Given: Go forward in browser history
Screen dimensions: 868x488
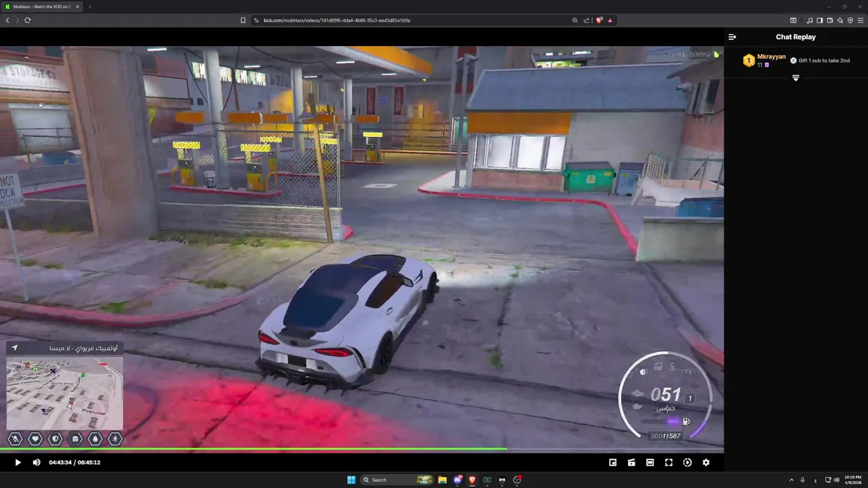Looking at the screenshot, I should [18, 20].
